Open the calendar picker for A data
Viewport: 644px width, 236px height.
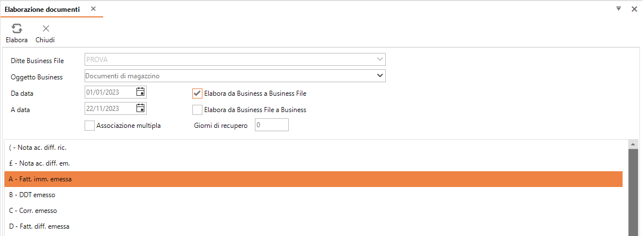click(x=140, y=108)
